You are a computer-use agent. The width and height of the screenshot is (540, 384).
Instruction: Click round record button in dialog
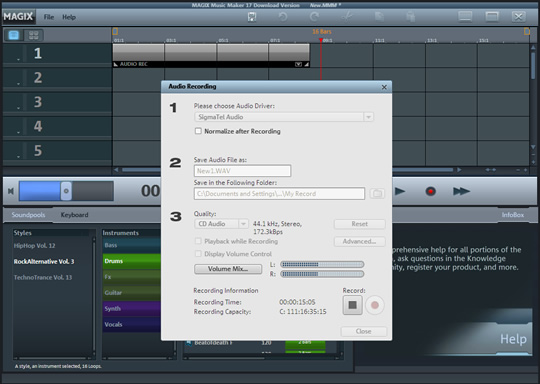375,305
